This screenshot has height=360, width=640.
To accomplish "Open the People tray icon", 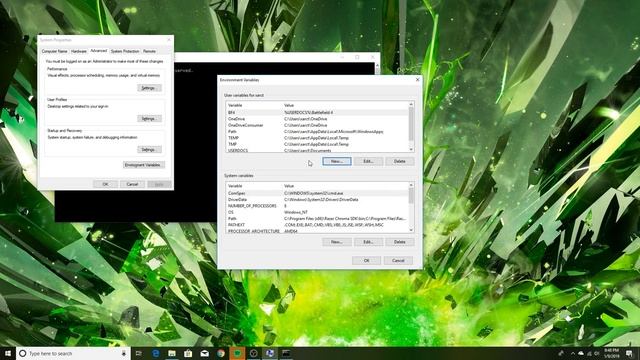I will click(x=561, y=353).
